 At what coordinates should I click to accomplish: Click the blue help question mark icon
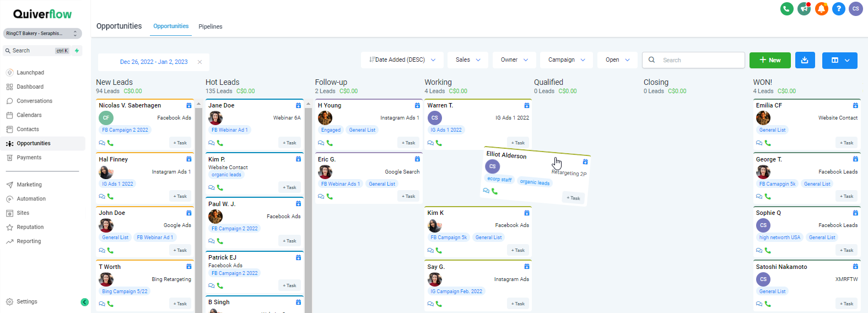[839, 9]
